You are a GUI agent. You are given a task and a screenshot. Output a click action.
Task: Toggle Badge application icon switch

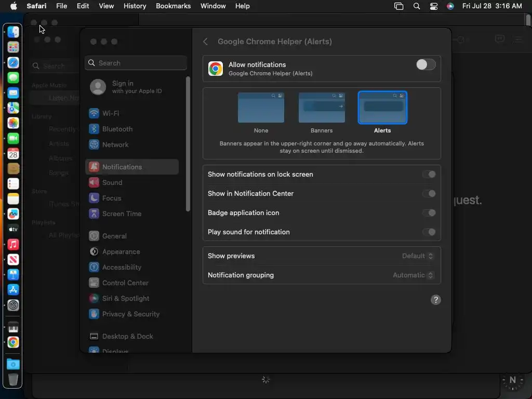point(429,213)
